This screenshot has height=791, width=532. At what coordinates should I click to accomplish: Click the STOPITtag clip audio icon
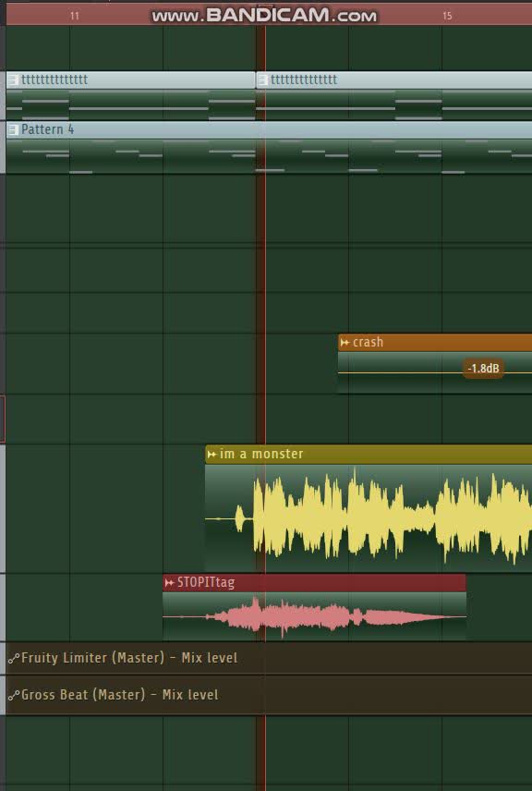(169, 583)
